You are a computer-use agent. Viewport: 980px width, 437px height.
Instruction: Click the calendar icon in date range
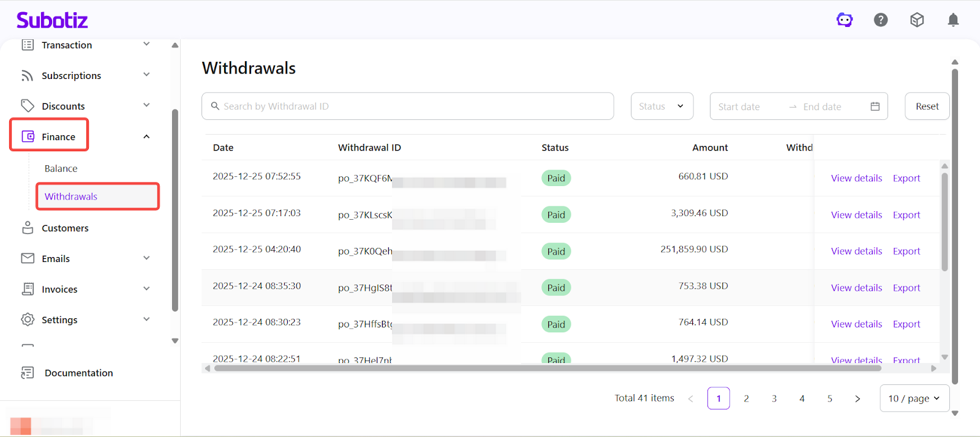(875, 106)
